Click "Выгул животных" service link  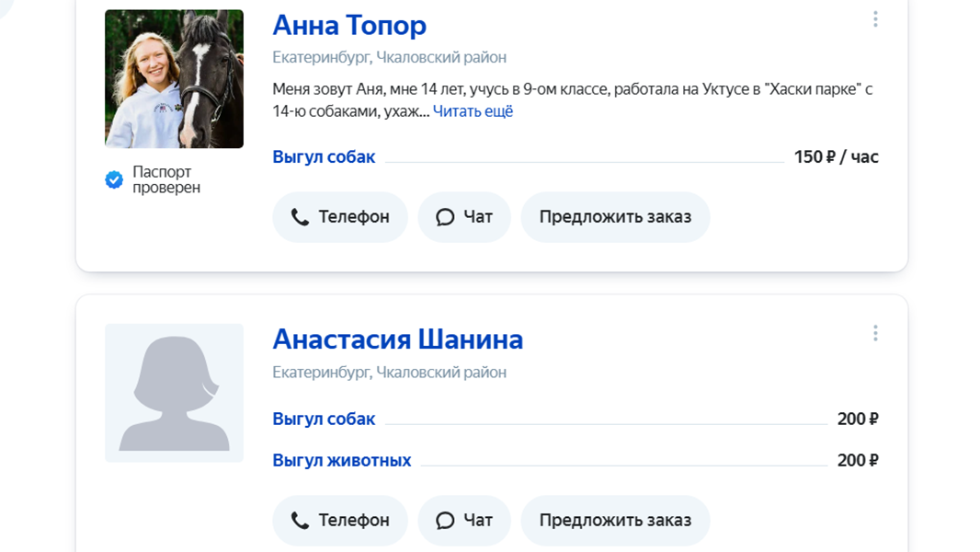(341, 460)
